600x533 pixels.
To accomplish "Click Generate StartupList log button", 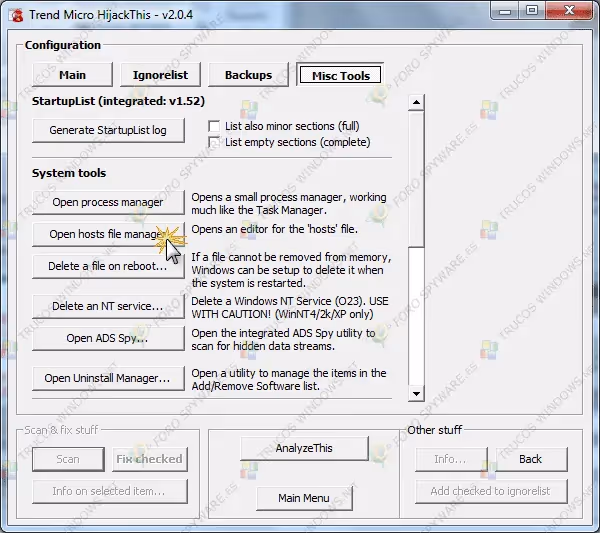I will (108, 130).
